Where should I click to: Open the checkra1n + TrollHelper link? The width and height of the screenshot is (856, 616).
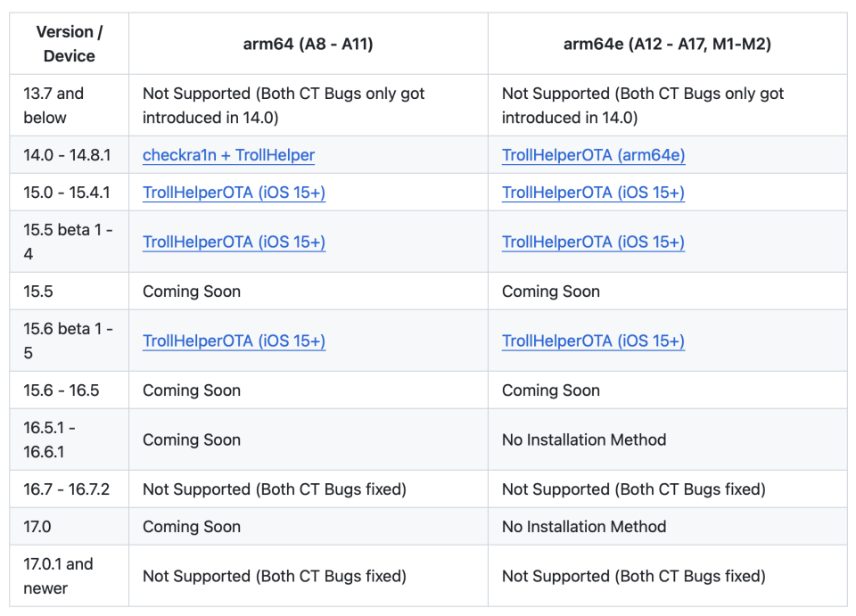[x=228, y=155]
